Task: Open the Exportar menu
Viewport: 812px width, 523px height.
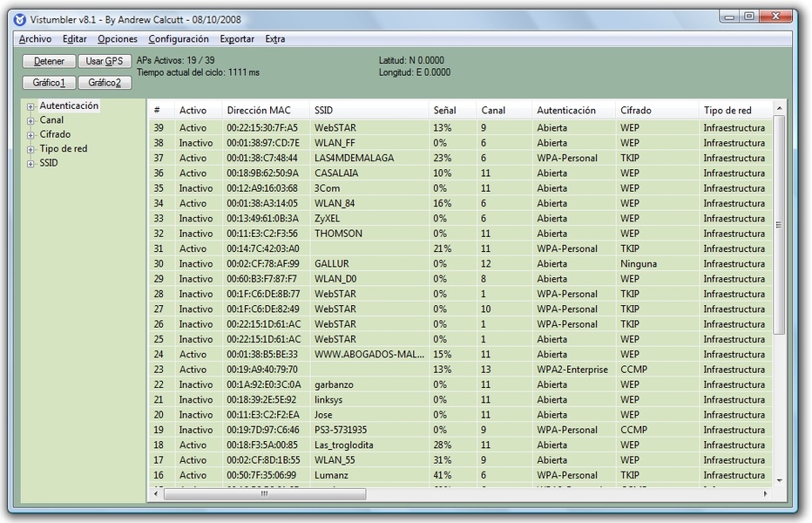Action: point(237,39)
